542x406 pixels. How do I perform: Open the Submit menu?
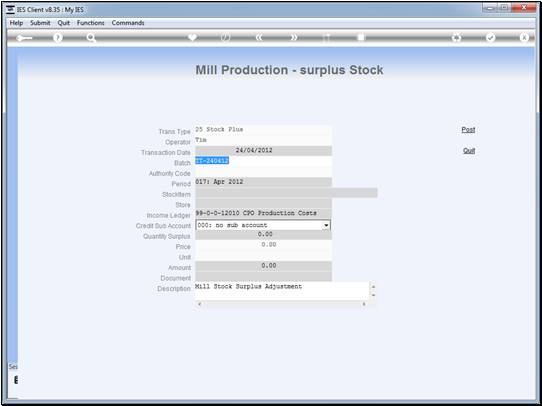[40, 23]
